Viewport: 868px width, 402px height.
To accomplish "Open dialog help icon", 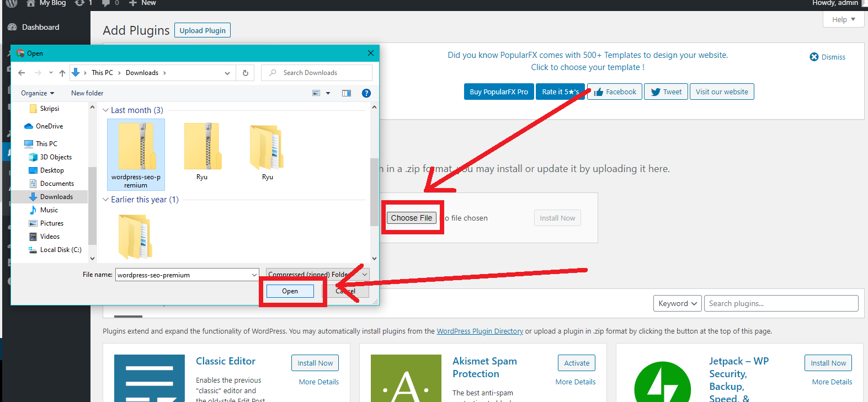I will point(366,93).
